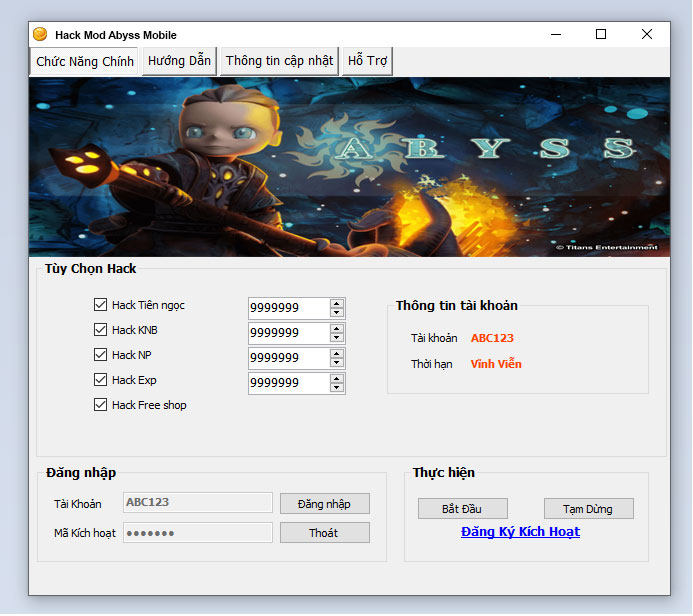
Task: Uncheck the Hack Tiên ngọc checkbox
Action: click(100, 304)
